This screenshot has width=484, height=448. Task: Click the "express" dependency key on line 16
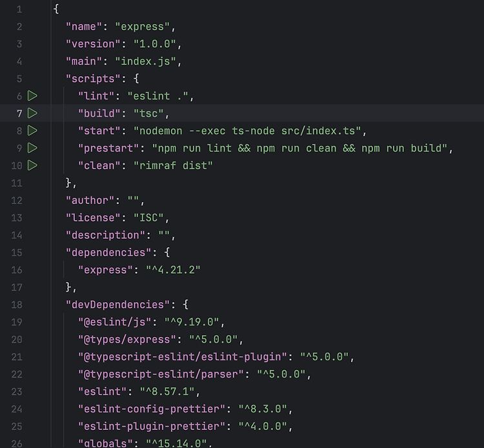(105, 270)
